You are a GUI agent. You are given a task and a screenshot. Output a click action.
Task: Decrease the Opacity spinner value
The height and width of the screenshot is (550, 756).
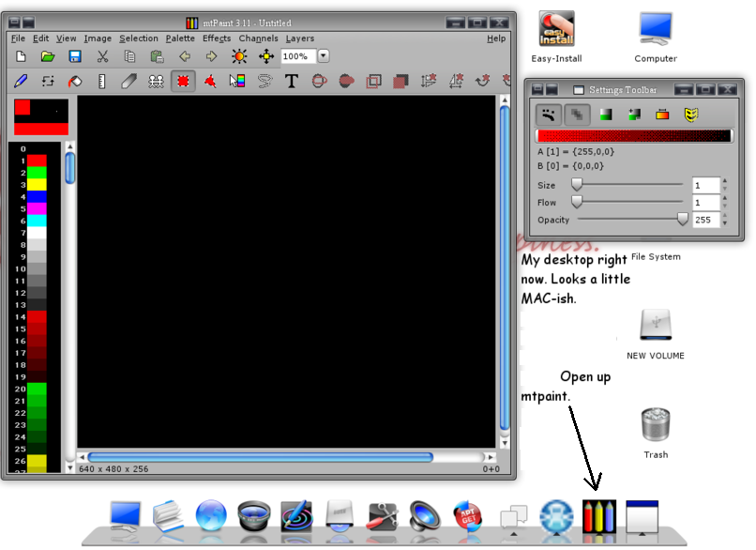724,224
